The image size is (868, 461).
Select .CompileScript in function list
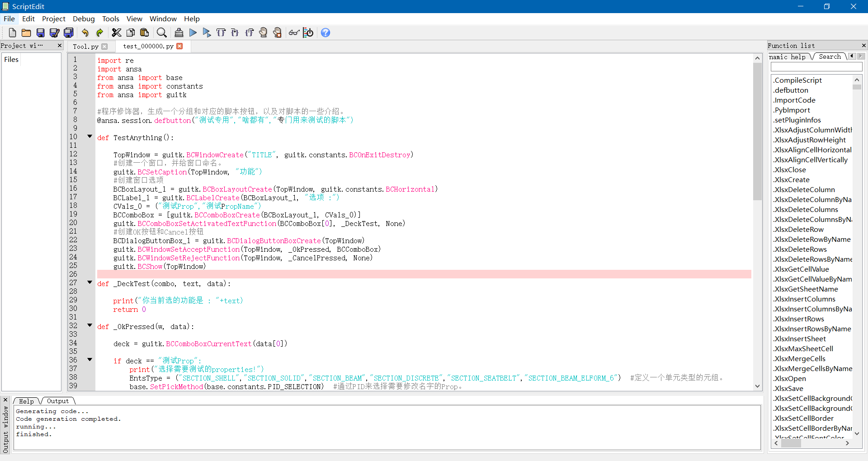point(797,80)
